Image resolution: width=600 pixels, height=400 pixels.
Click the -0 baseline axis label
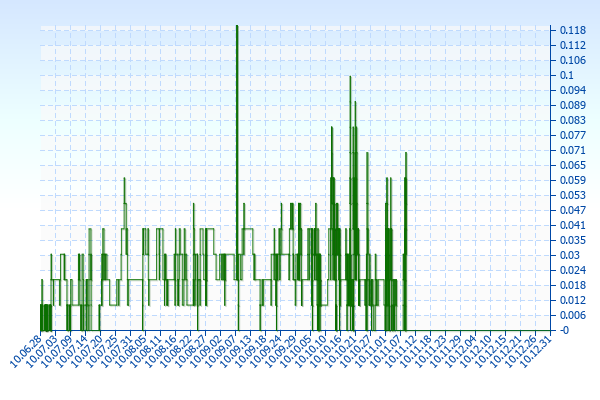click(x=565, y=330)
